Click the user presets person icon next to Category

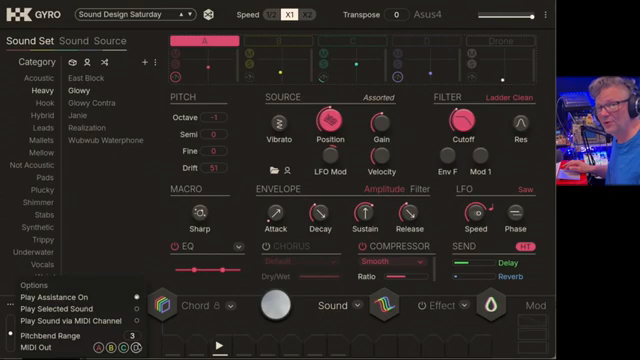[x=87, y=62]
